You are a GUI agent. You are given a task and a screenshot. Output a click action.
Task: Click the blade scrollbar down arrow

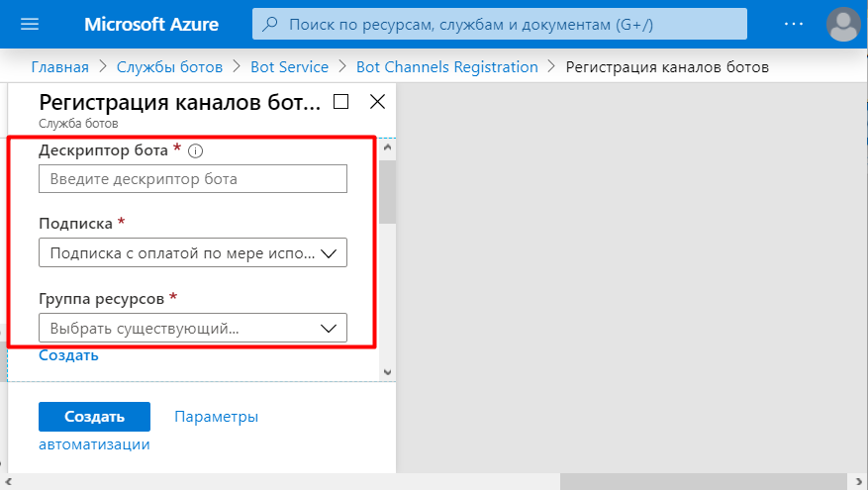coord(388,372)
